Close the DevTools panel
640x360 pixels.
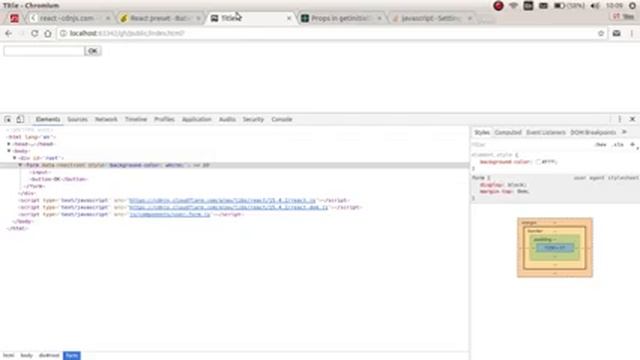(x=632, y=119)
